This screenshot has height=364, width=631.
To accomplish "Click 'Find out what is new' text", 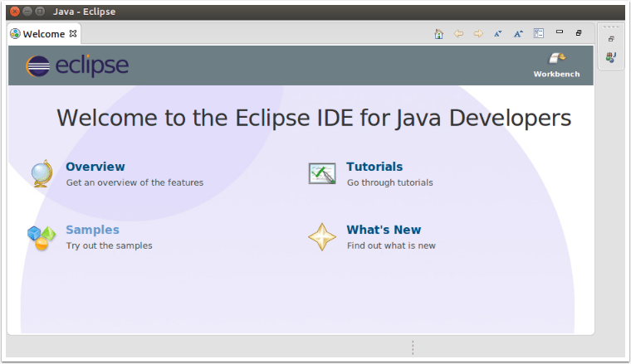I will click(x=391, y=245).
